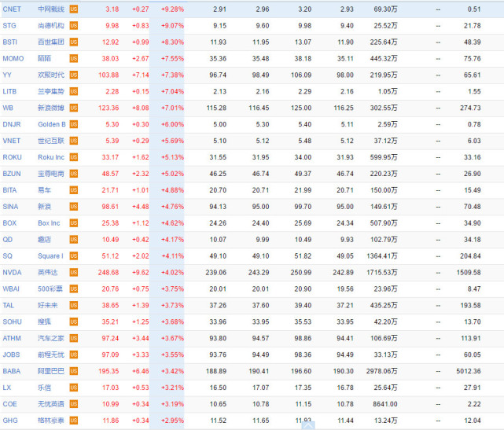Click the US badge in the ROKU row
The width and height of the screenshot is (504, 430).
pos(74,157)
